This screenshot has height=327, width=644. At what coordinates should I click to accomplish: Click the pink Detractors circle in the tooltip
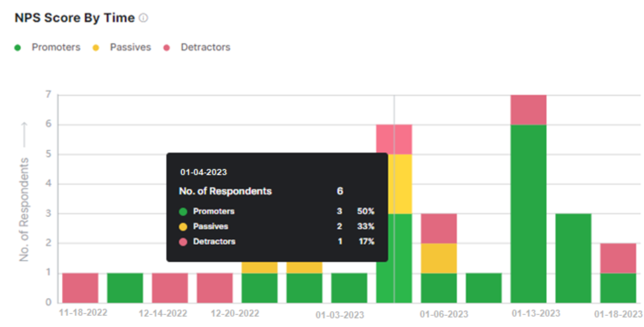click(183, 241)
